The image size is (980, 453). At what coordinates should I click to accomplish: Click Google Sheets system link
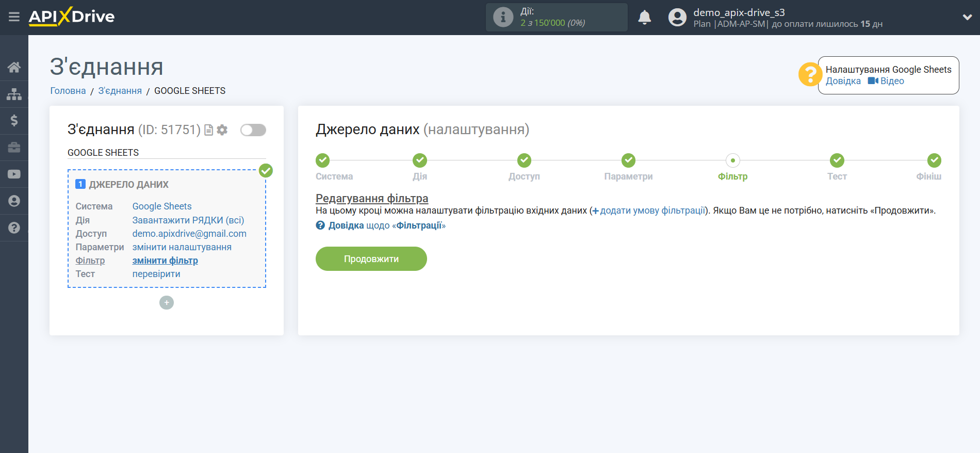tap(162, 206)
